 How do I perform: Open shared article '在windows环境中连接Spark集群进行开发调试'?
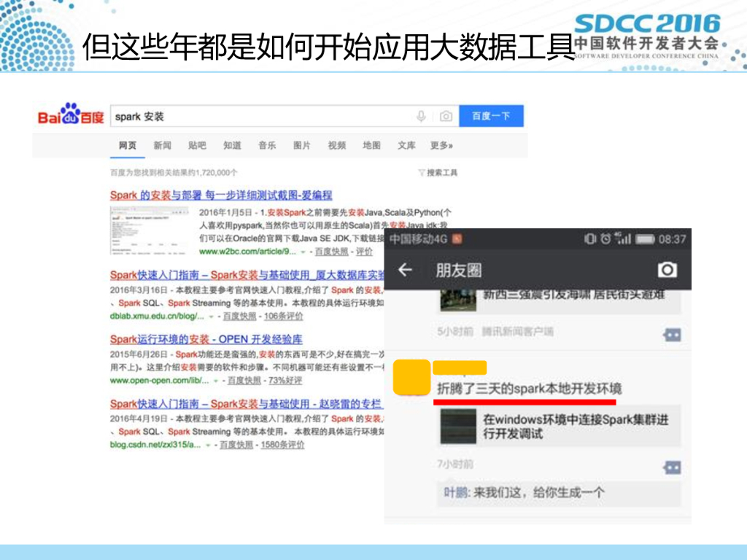coord(560,427)
